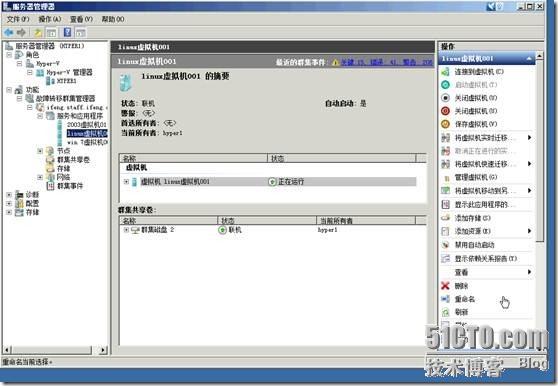558x386 pixels.
Task: Click the large VM icon beside 的摘要 heading
Action: point(126,82)
